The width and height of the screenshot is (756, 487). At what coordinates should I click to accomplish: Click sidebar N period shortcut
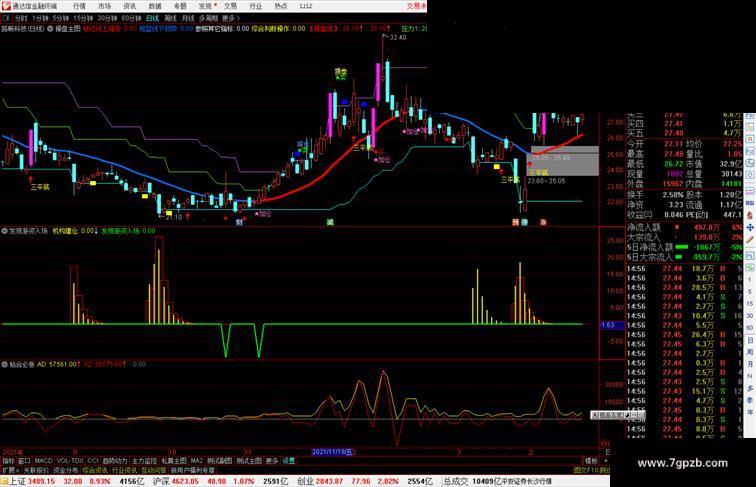point(750,376)
